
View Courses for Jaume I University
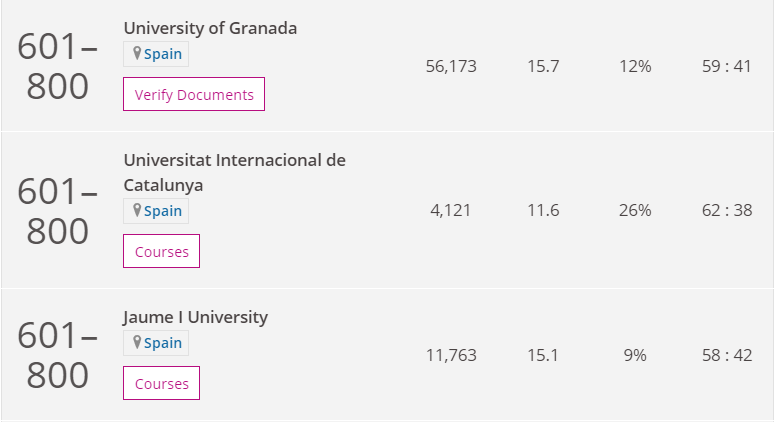coord(162,383)
